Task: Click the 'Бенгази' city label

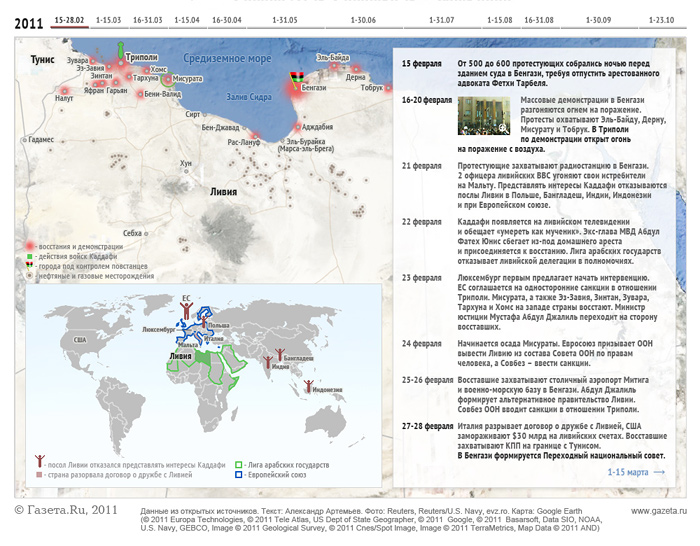Action: click(x=314, y=88)
